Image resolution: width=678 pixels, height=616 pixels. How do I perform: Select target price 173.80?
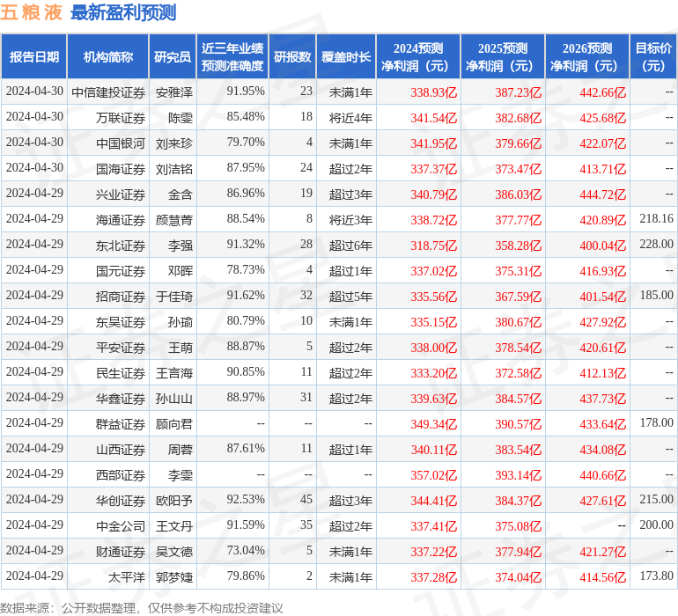click(x=656, y=576)
